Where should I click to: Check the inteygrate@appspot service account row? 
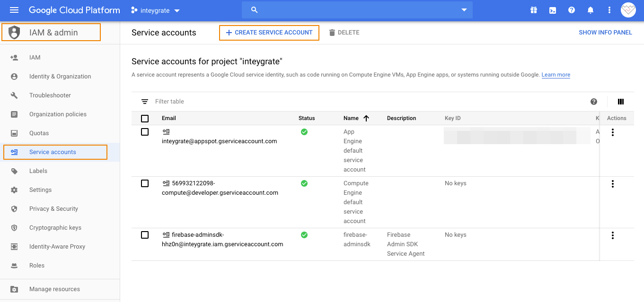145,132
